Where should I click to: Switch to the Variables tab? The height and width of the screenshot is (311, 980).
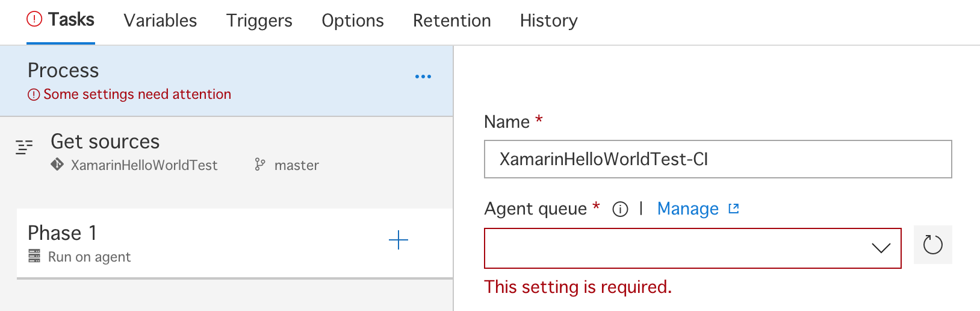[x=160, y=21]
